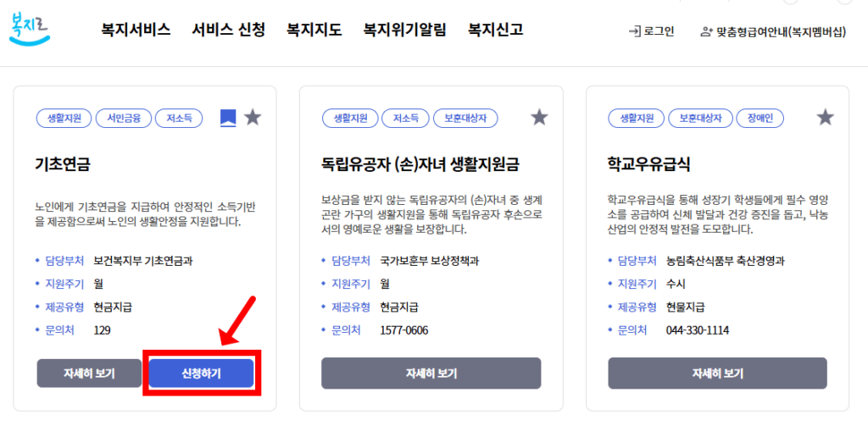Click 보훈대상자 tag on 독립유공자 card

(x=465, y=119)
